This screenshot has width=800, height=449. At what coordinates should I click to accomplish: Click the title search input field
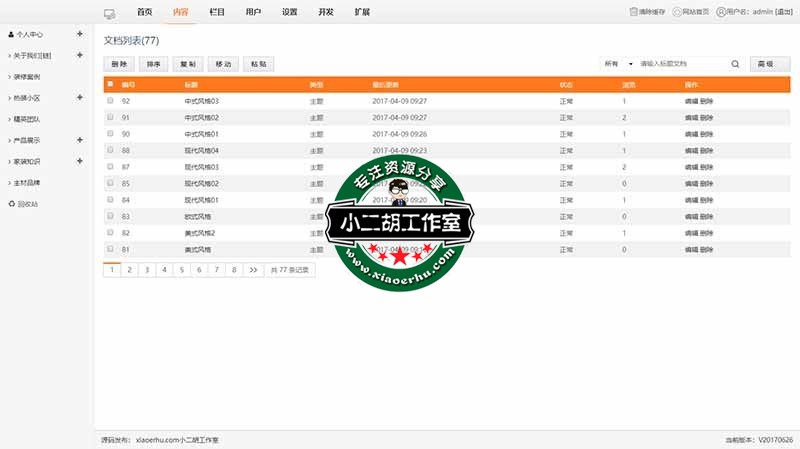(x=682, y=64)
